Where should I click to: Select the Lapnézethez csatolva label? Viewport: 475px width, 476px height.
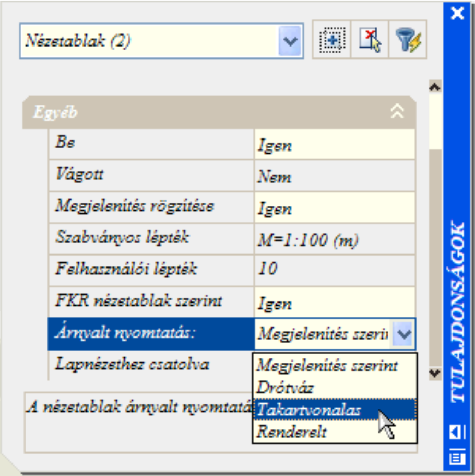(151, 365)
